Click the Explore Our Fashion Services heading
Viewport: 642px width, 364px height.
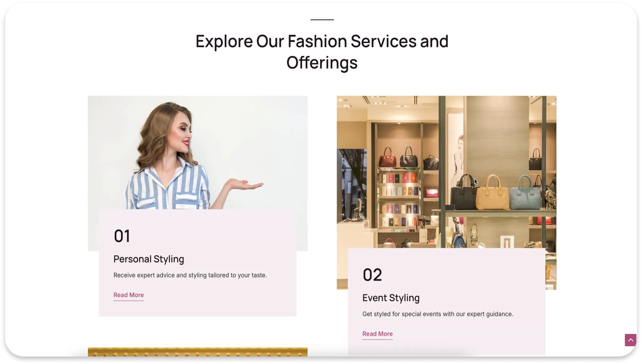click(x=322, y=52)
